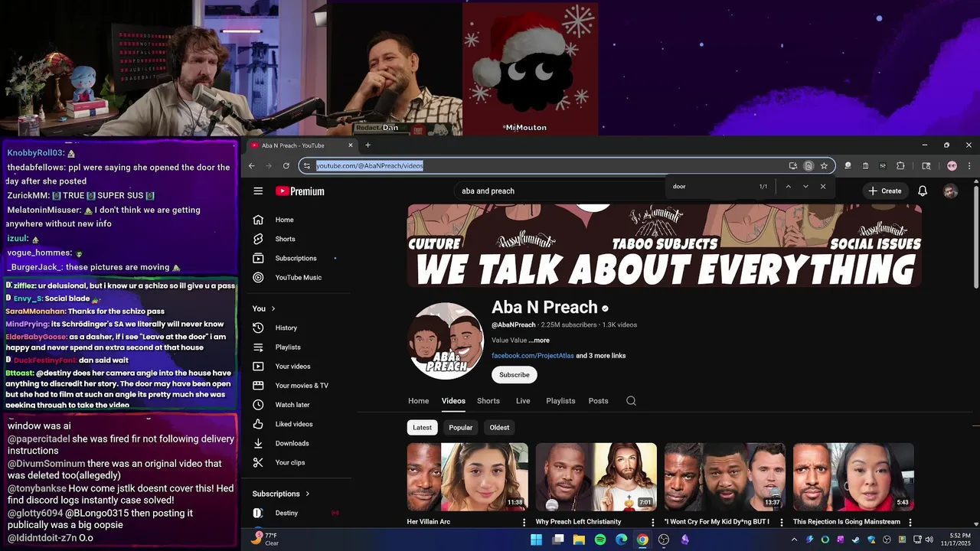Go to next find-in-page match

(x=805, y=187)
